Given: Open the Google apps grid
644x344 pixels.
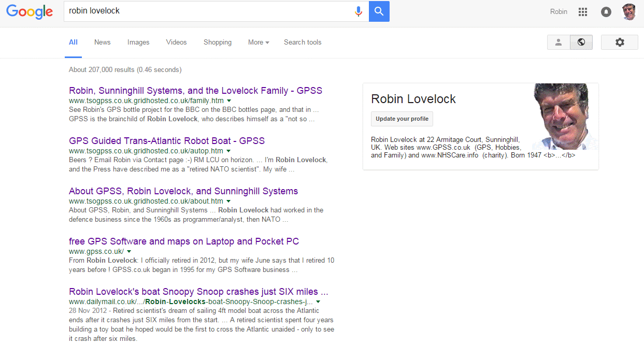Looking at the screenshot, I should 582,11.
